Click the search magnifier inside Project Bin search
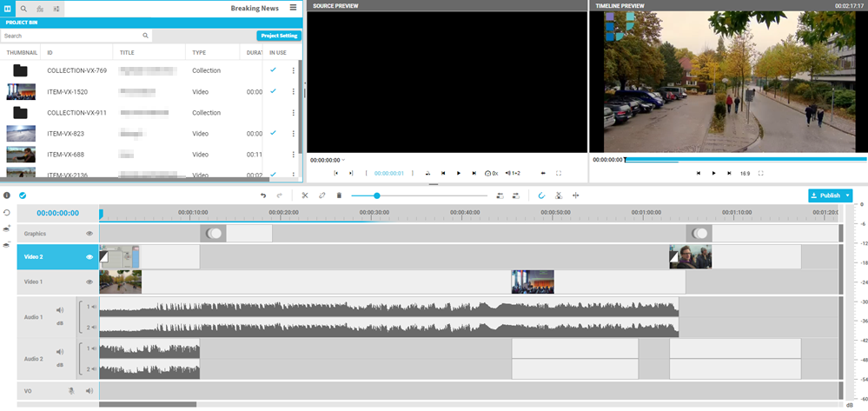This screenshot has width=868, height=411. (x=146, y=36)
